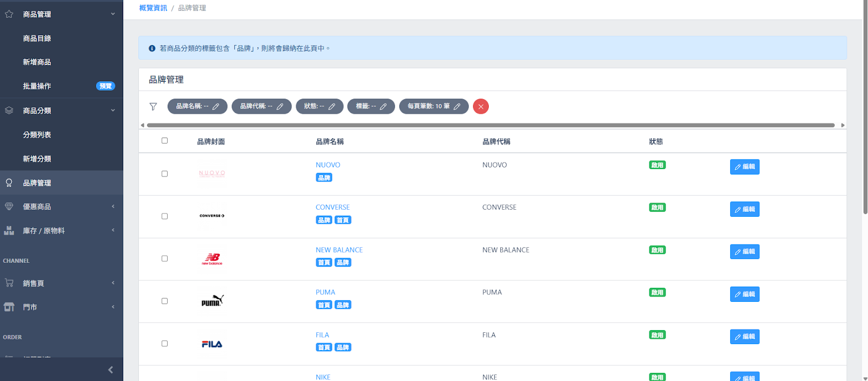Collapse the 商品管理 menu chevron

tap(113, 14)
